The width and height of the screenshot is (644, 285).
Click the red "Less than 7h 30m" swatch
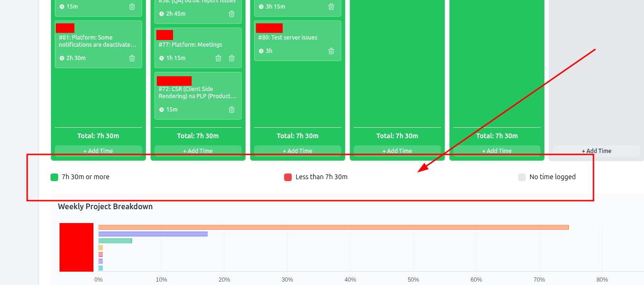[288, 177]
